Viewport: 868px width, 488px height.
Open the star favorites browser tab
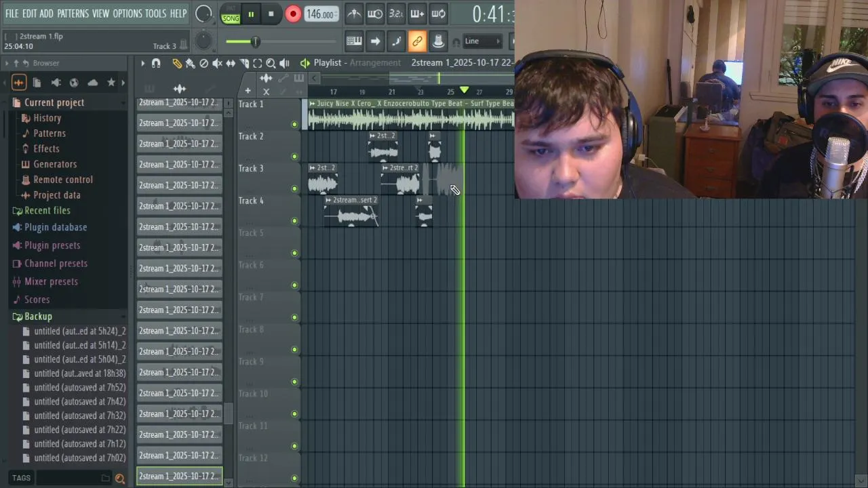111,83
